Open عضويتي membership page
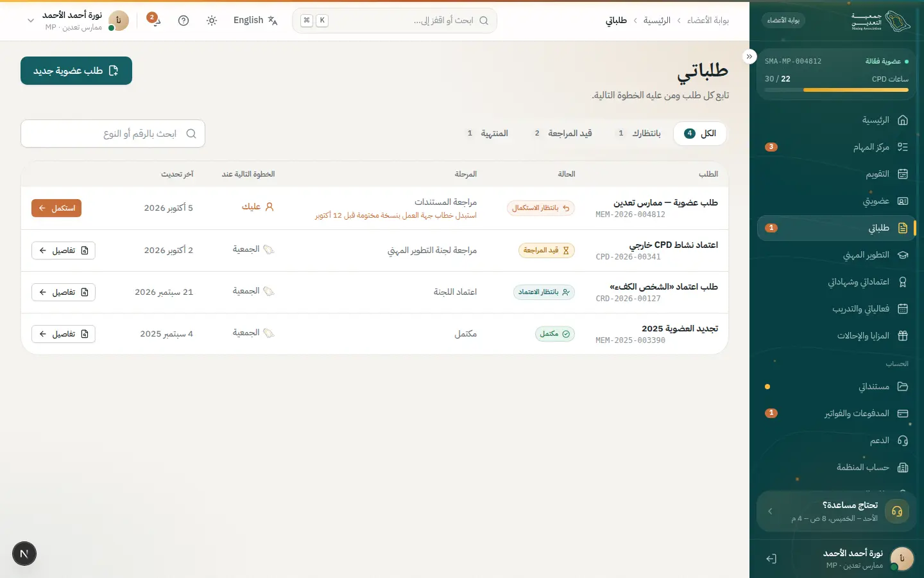This screenshot has height=578, width=924. coord(837,201)
